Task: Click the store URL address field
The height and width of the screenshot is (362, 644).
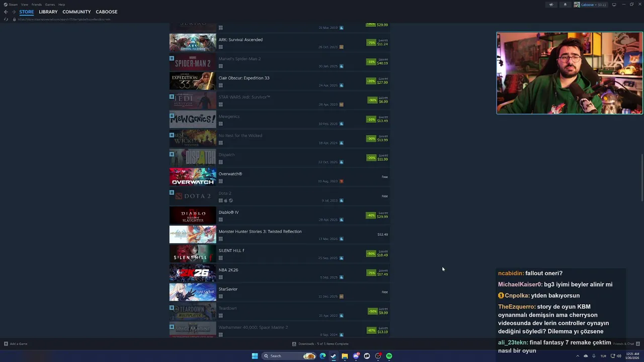Action: tap(64, 19)
